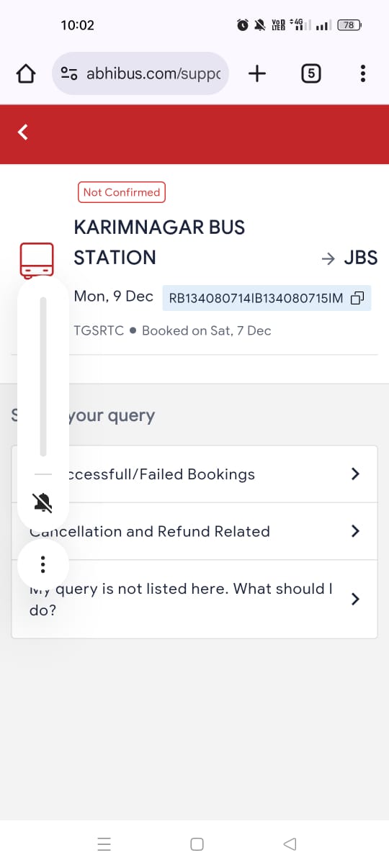Screen dimensions: 389x868
Task: Expand Successfull/Failed Bookings chevron
Action: pyautogui.click(x=354, y=474)
